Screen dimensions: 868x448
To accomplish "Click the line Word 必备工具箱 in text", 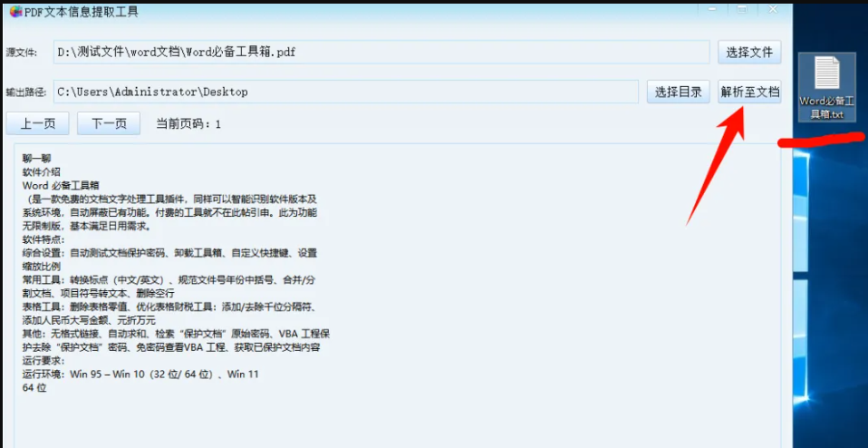I will [x=61, y=186].
